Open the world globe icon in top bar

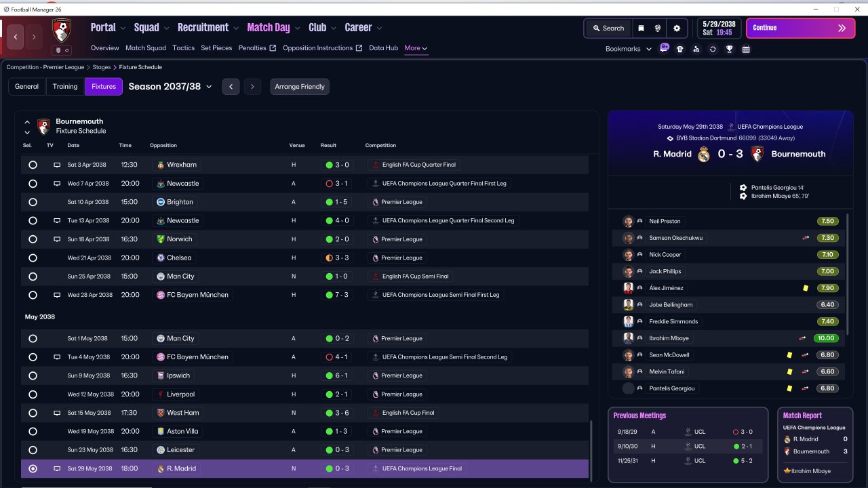coord(657,28)
